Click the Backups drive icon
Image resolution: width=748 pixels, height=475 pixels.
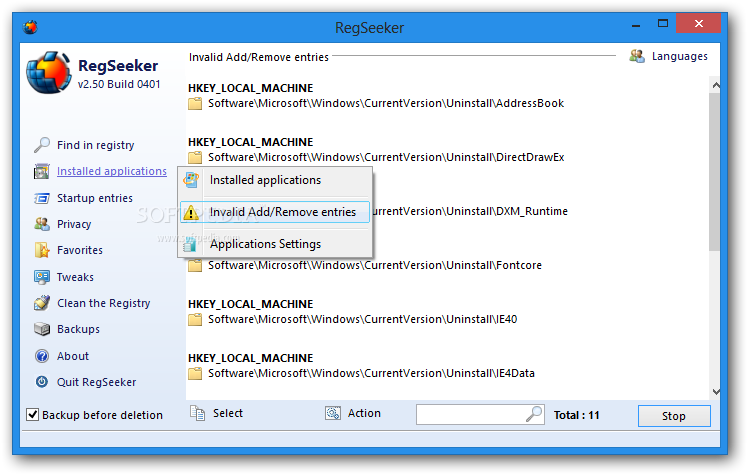point(42,329)
